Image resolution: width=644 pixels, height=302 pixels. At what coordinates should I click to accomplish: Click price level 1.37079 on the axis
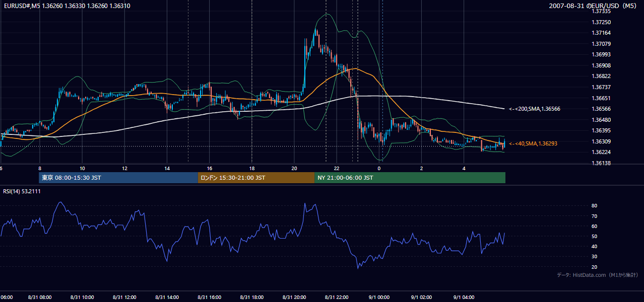601,44
